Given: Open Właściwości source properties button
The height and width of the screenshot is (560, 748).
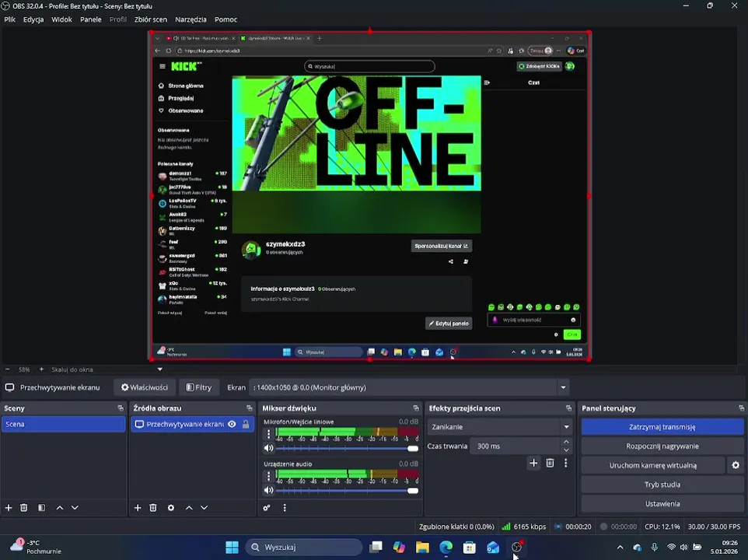Looking at the screenshot, I should [x=145, y=387].
